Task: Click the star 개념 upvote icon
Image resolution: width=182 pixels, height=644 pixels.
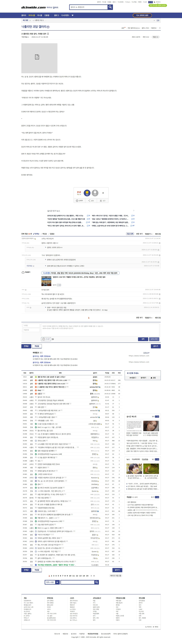Action: coord(87,193)
